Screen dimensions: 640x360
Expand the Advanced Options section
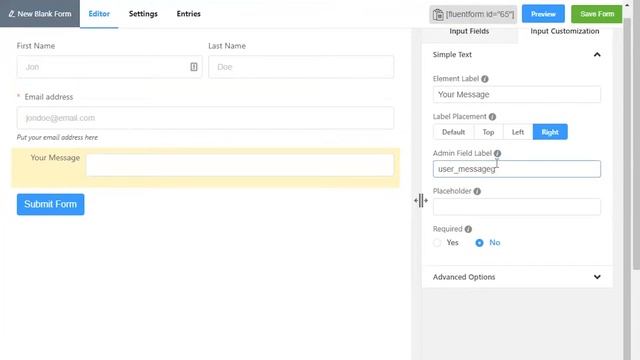point(597,277)
